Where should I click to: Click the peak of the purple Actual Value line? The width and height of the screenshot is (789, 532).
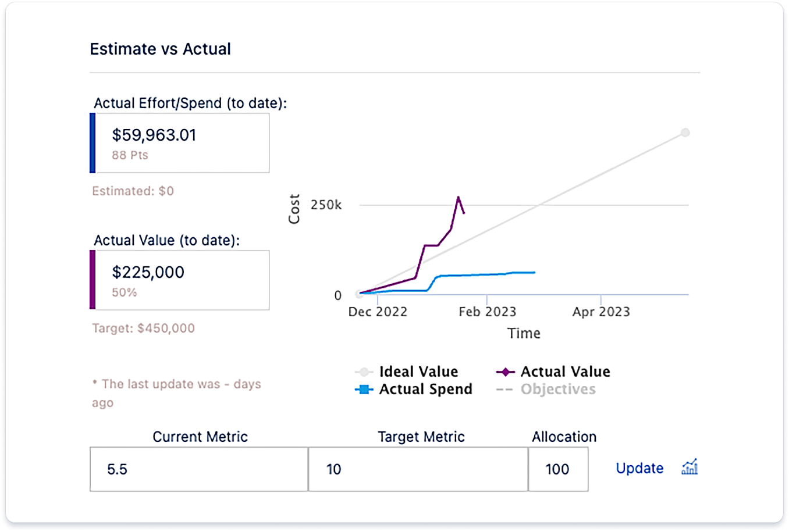tap(459, 198)
